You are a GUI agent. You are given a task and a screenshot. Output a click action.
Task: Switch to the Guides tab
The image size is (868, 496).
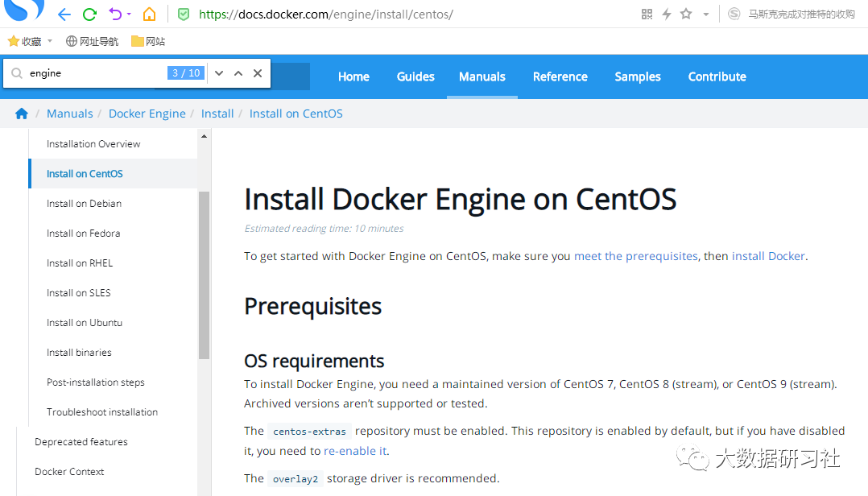[415, 77]
